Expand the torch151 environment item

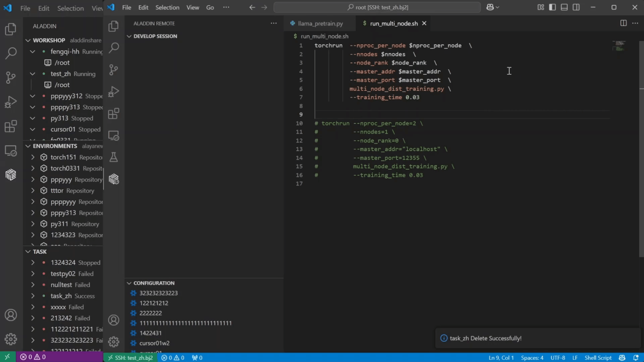(x=33, y=157)
